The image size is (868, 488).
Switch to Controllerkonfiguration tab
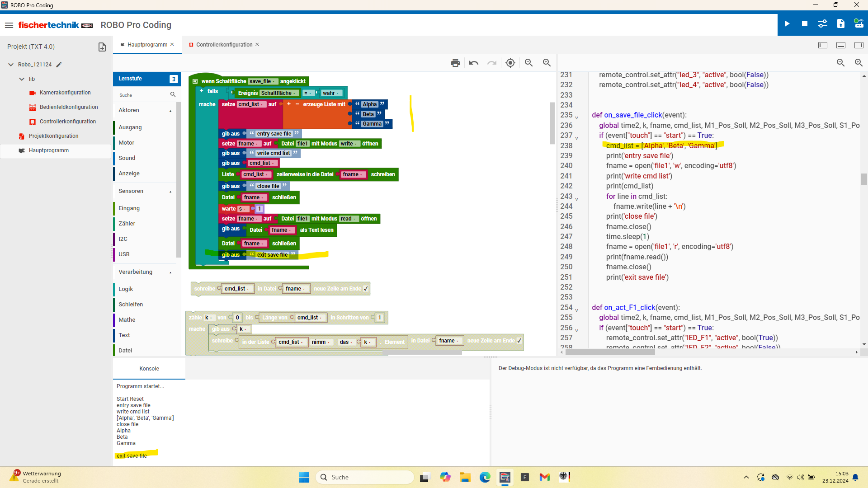224,45
